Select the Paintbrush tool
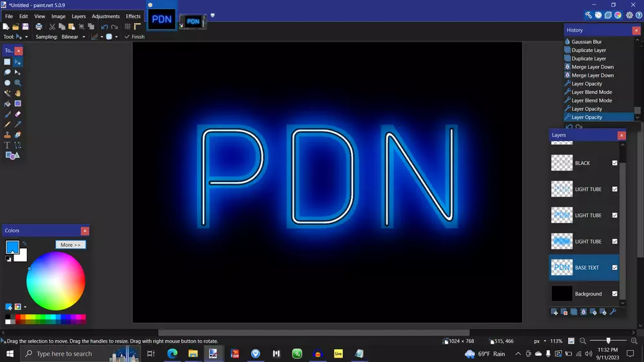644x362 pixels. coord(7,114)
